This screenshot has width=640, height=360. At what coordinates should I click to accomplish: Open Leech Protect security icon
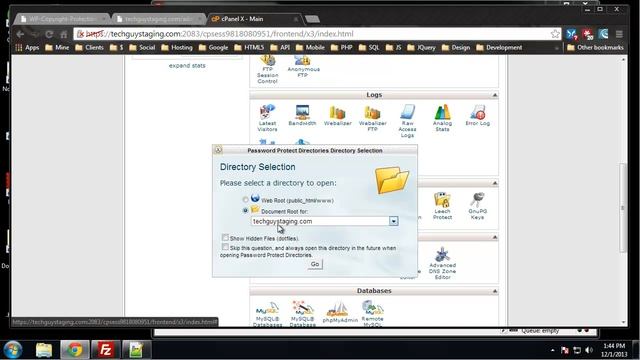click(x=442, y=206)
